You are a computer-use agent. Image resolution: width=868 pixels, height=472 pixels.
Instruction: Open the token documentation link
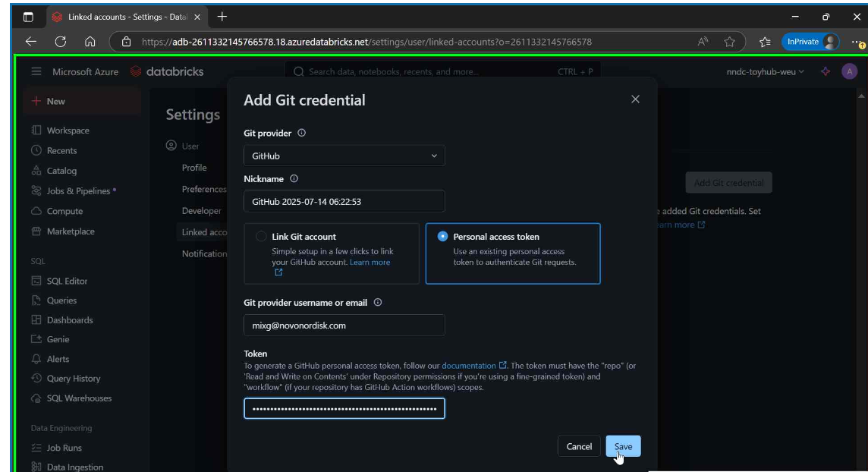[474, 366]
